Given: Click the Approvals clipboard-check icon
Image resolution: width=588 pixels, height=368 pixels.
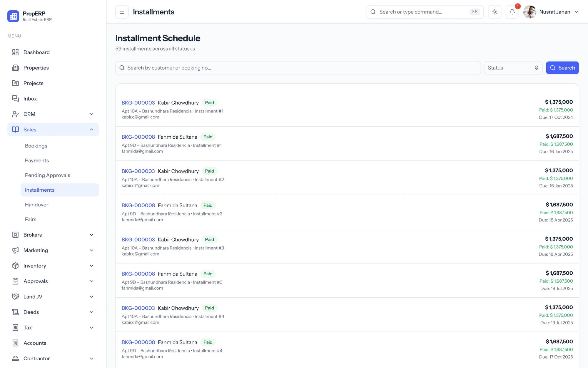Looking at the screenshot, I should click(x=15, y=281).
